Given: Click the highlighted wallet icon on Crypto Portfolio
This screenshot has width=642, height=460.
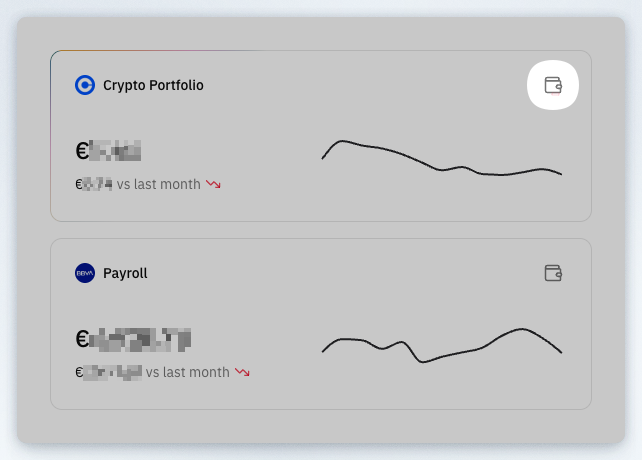Looking at the screenshot, I should coord(553,85).
